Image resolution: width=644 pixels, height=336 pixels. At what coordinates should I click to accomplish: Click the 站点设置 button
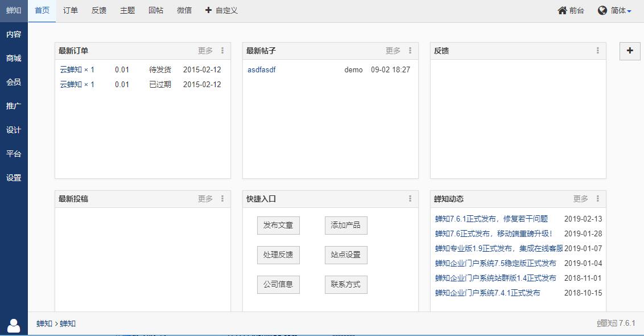click(x=346, y=255)
